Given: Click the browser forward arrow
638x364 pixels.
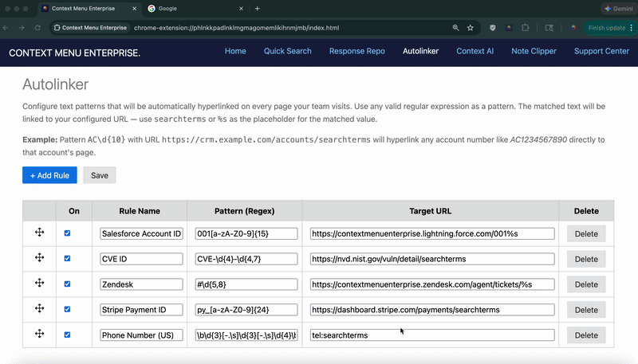Looking at the screenshot, I should pyautogui.click(x=22, y=28).
